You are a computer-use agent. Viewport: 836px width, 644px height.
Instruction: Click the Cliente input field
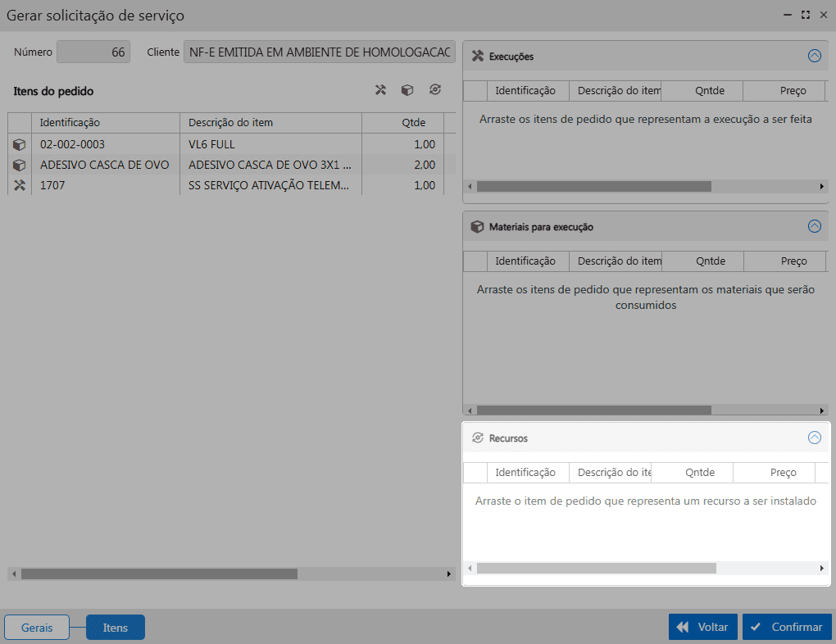point(320,52)
